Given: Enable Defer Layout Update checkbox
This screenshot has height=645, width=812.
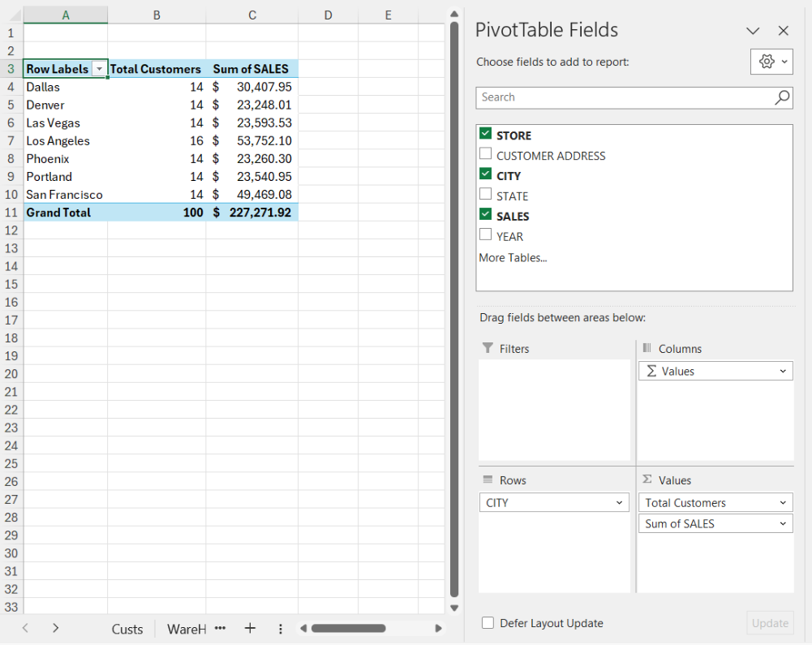Looking at the screenshot, I should click(488, 623).
